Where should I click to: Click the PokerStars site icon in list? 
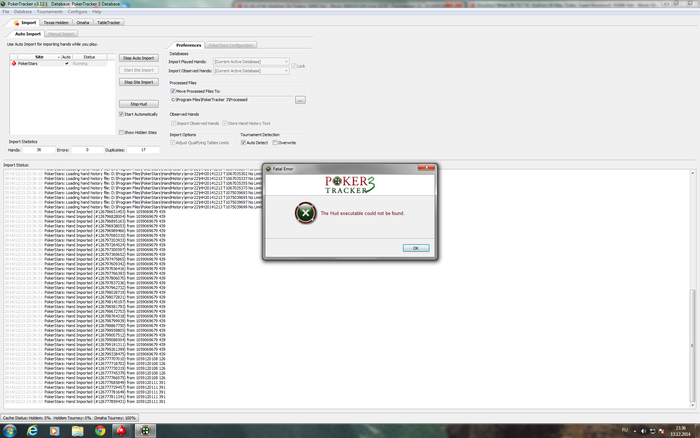(x=14, y=63)
